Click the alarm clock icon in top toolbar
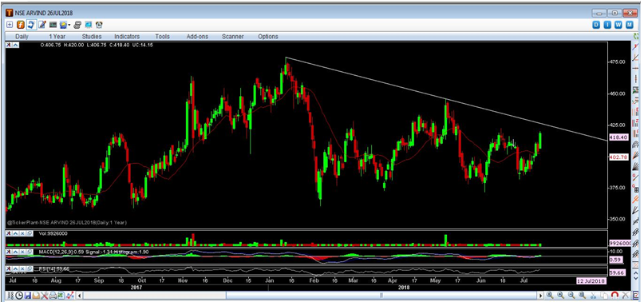Viewport: 644px width, 302px height. (x=99, y=25)
